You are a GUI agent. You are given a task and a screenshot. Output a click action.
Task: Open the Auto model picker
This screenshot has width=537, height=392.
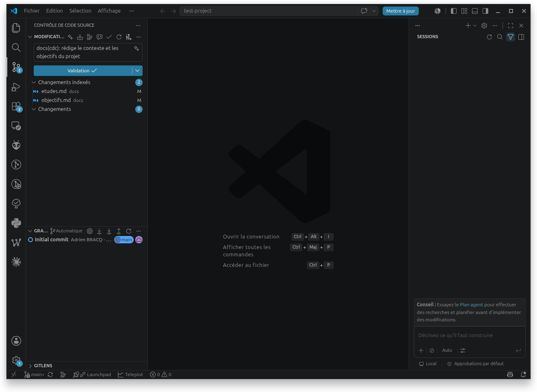447,350
